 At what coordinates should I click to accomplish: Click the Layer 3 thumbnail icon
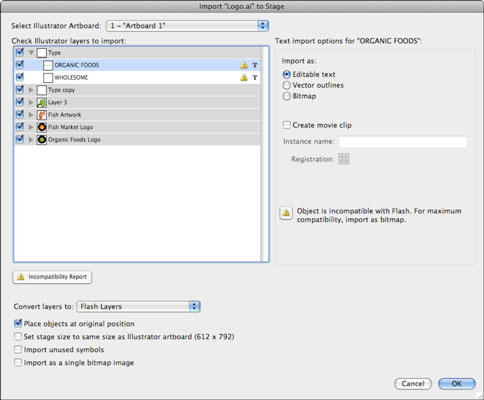tap(42, 102)
